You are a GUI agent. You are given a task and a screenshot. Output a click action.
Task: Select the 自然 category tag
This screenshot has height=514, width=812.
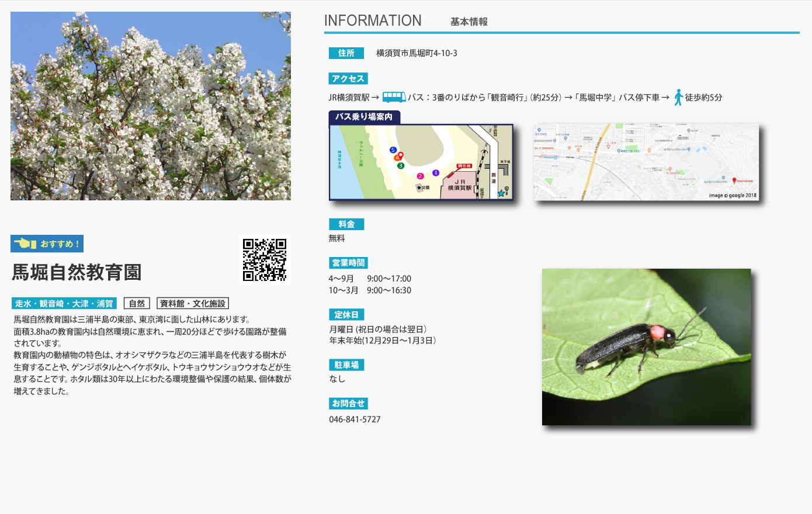pyautogui.click(x=137, y=303)
